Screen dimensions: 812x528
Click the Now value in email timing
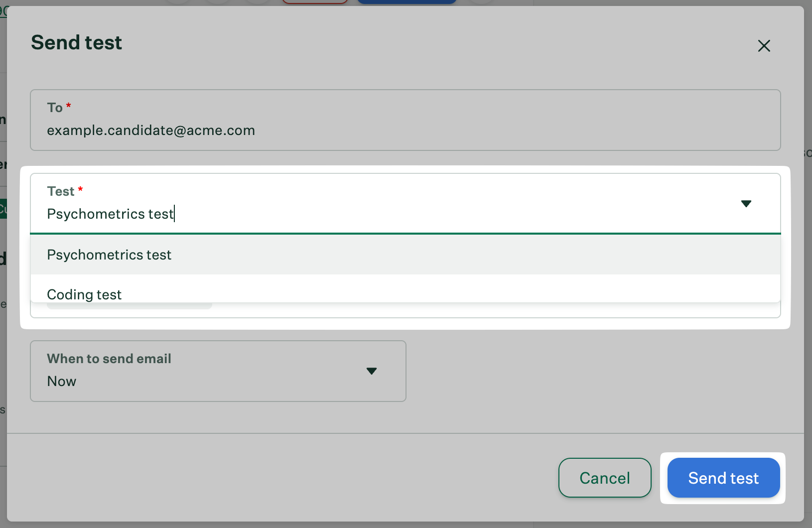pos(62,382)
